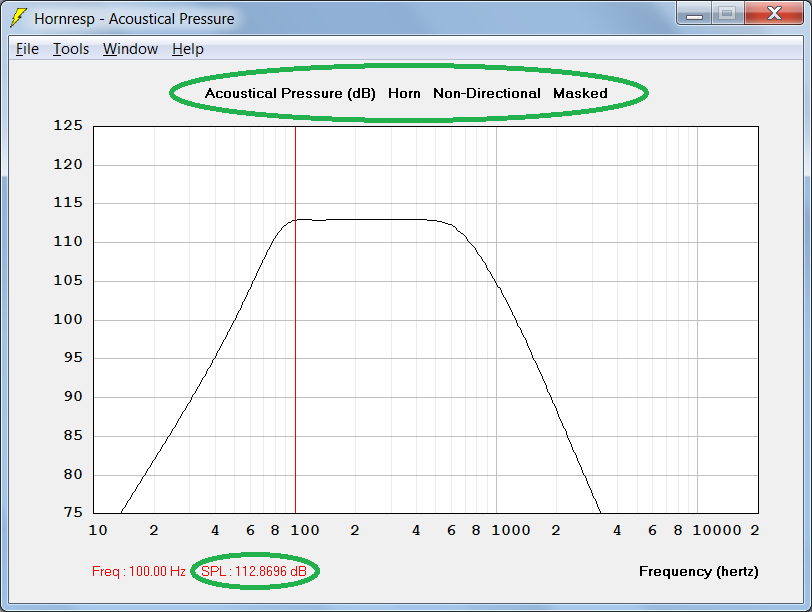Image resolution: width=812 pixels, height=612 pixels.
Task: Click the Hornresp lightning bolt title icon
Action: pyautogui.click(x=18, y=18)
